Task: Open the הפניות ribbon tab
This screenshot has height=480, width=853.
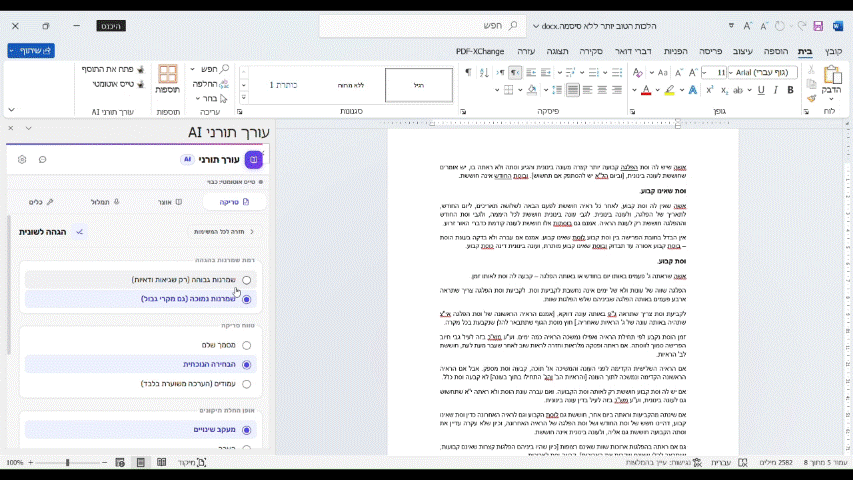Action: point(675,51)
